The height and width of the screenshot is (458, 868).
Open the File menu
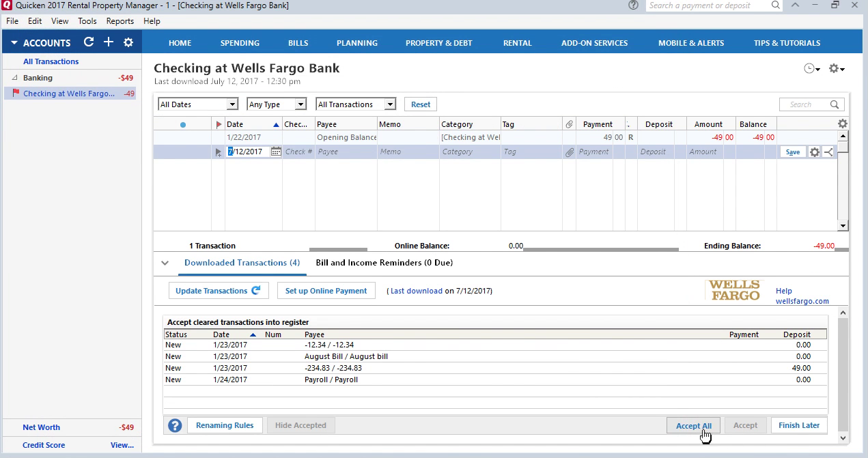(12, 21)
